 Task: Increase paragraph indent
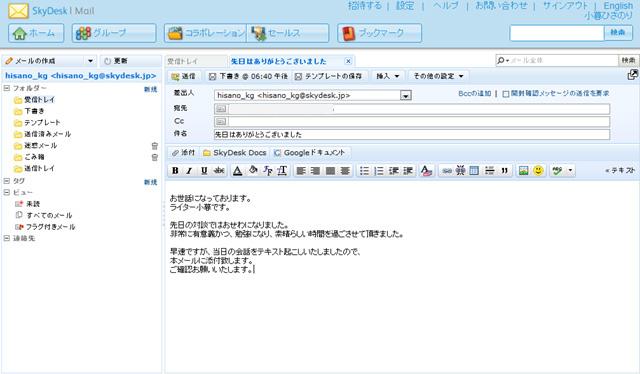(408, 171)
